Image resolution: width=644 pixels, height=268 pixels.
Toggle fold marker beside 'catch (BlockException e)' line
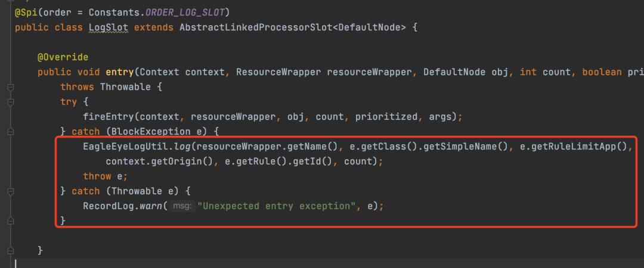point(11,132)
